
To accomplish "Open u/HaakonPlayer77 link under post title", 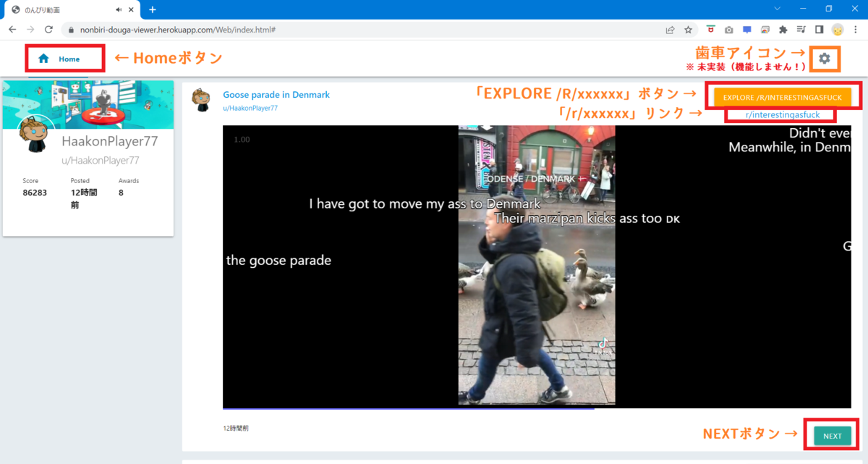I will [x=250, y=108].
